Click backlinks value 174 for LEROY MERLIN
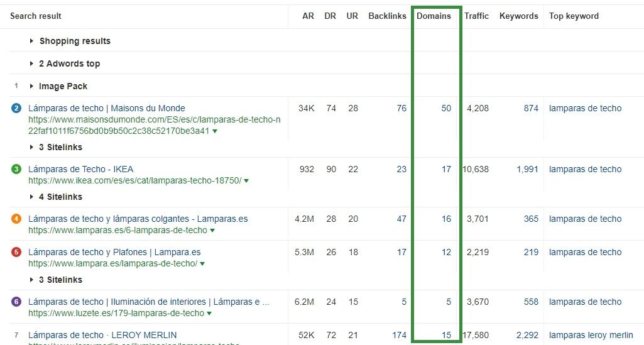The height and width of the screenshot is (345, 644). [x=399, y=335]
